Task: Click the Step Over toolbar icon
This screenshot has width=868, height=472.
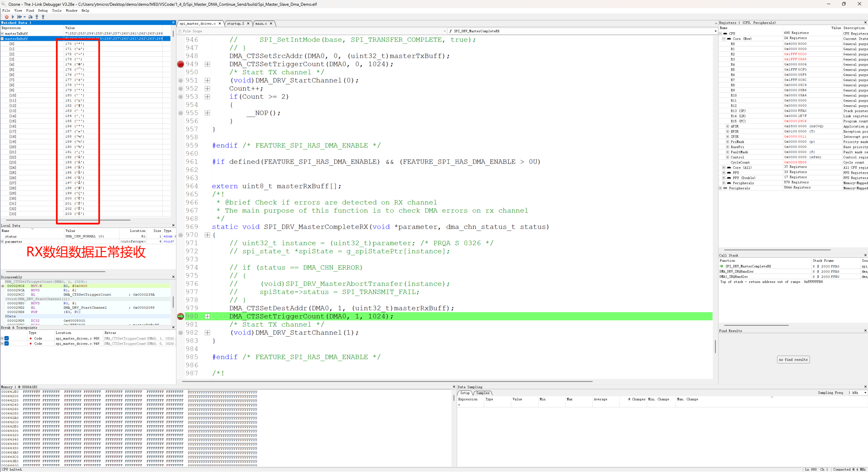Action: click(31, 17)
